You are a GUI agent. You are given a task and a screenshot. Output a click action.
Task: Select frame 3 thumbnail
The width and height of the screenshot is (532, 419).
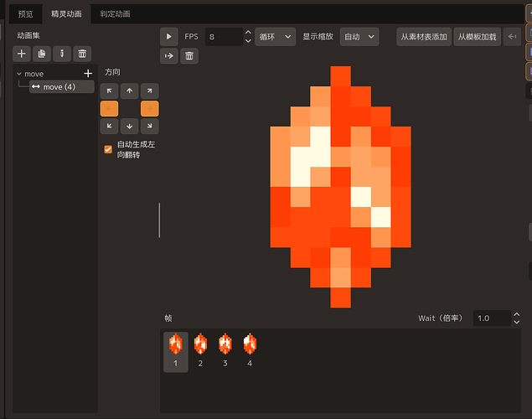tap(225, 352)
